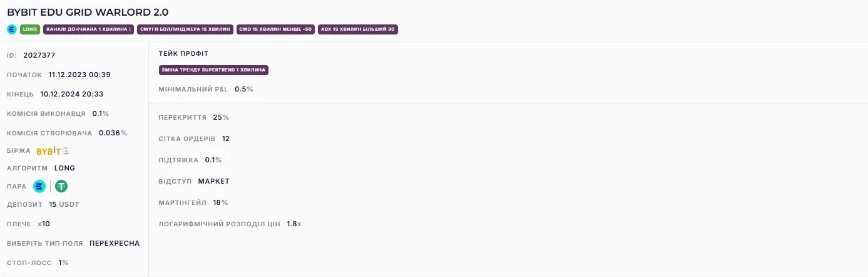This screenshot has width=868, height=277.
Task: Click the CMO 15 ХВИЛИН МЕНШЕ -50 tag
Action: (x=276, y=29)
